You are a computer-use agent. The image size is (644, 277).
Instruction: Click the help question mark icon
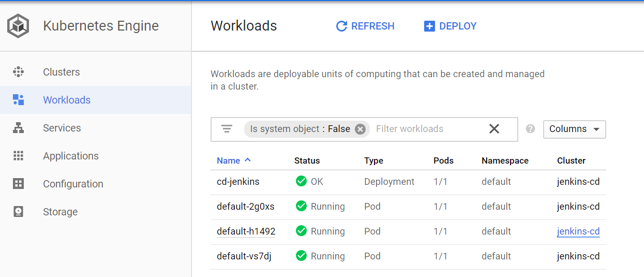[530, 129]
